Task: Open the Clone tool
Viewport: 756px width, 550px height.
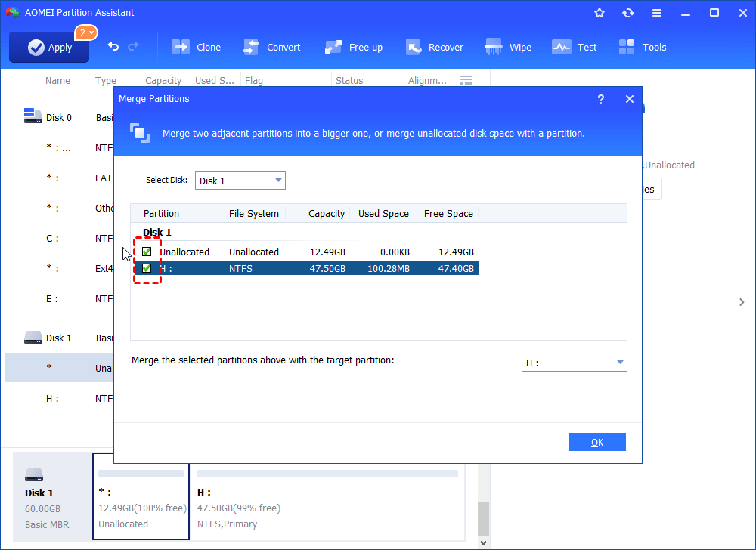Action: 197,47
